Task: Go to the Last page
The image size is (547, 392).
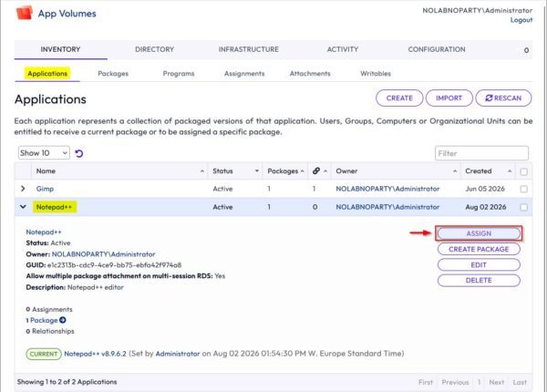Action: point(520,382)
